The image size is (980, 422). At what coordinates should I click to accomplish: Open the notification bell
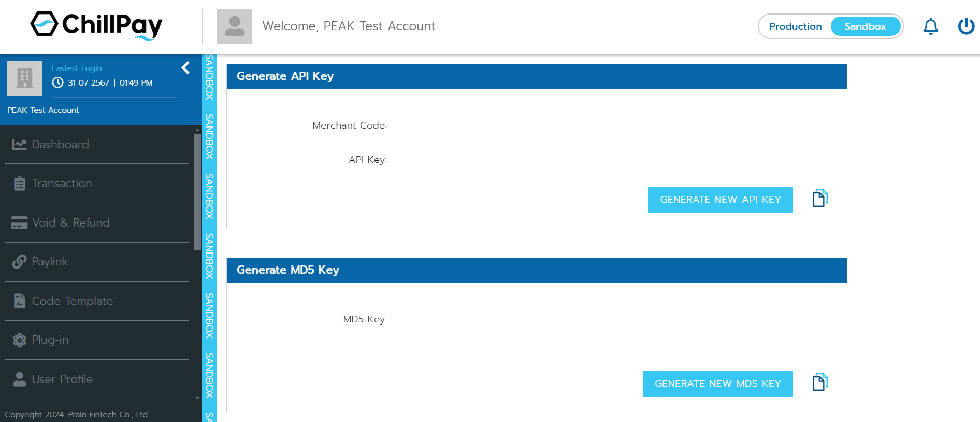931,26
